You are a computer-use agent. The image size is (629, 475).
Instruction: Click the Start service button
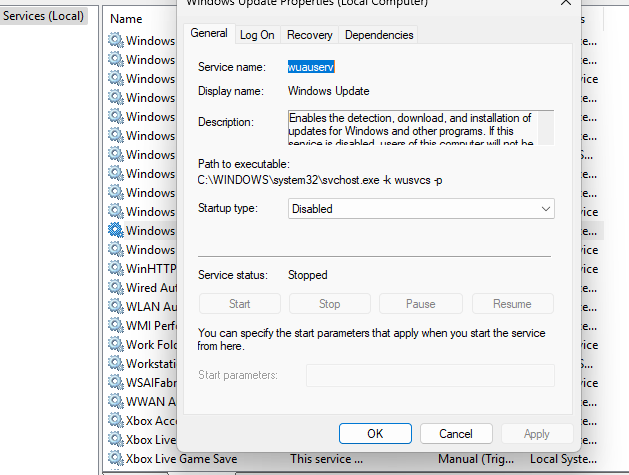tap(239, 304)
